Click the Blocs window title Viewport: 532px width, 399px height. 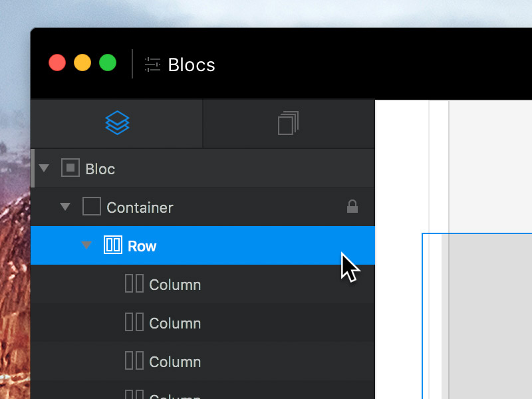192,65
